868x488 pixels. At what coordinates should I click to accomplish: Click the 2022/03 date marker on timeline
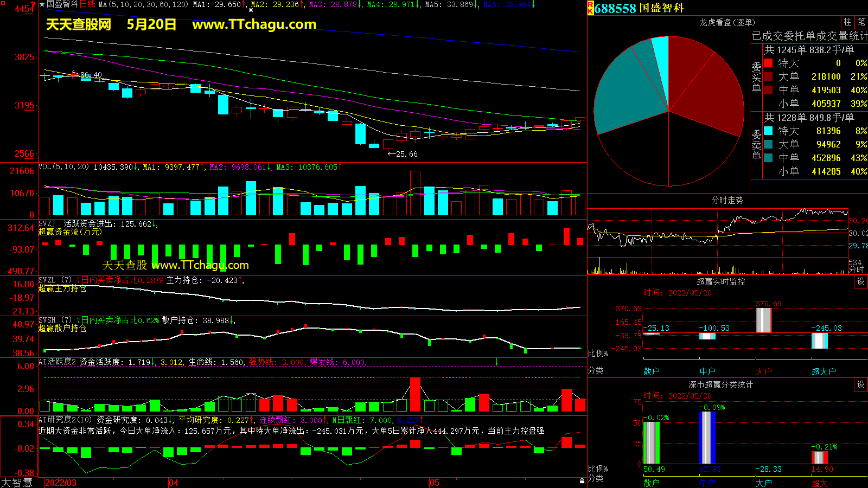[x=61, y=483]
